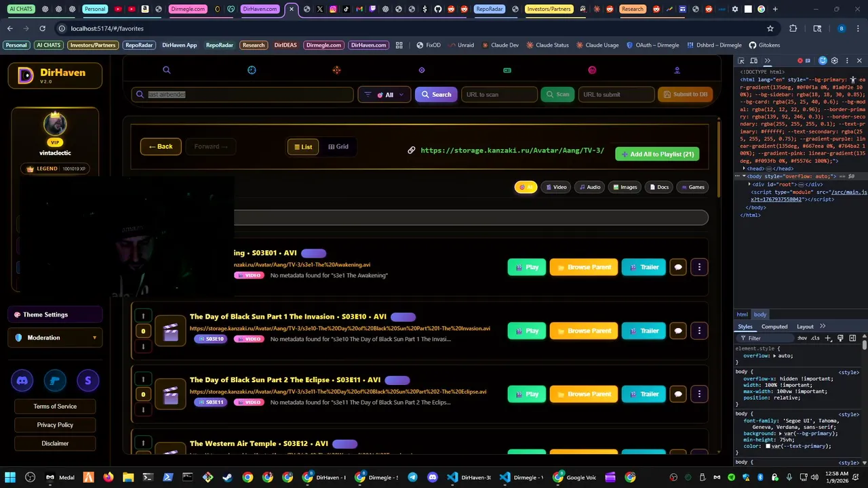Open DevTools three-dot customize menu
The image size is (868, 488).
[846, 61]
